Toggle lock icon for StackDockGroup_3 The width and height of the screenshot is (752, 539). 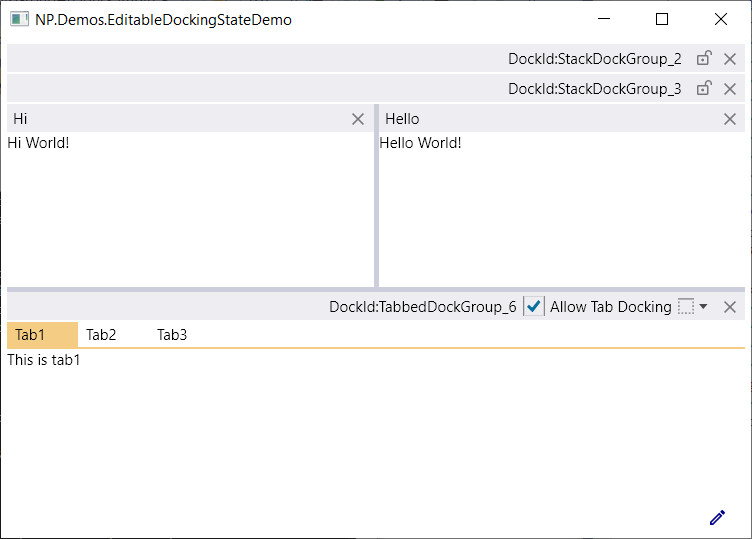pos(704,88)
